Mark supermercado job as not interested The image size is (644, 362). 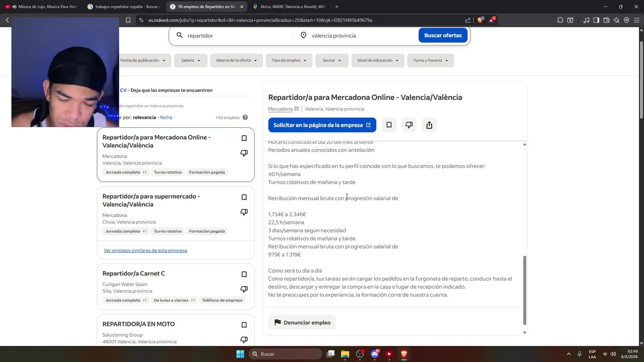click(244, 212)
